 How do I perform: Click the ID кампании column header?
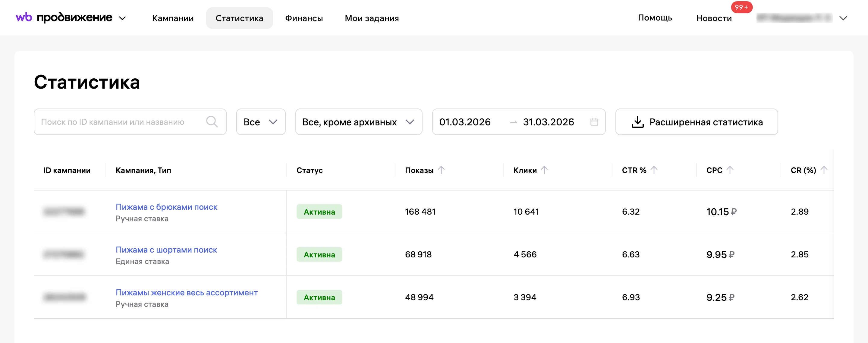[x=67, y=170]
